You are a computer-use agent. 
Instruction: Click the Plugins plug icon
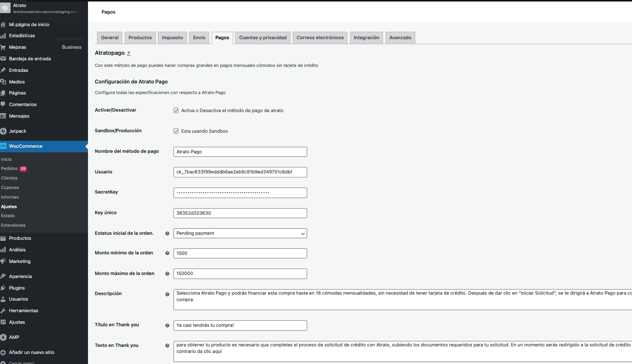coord(4,288)
